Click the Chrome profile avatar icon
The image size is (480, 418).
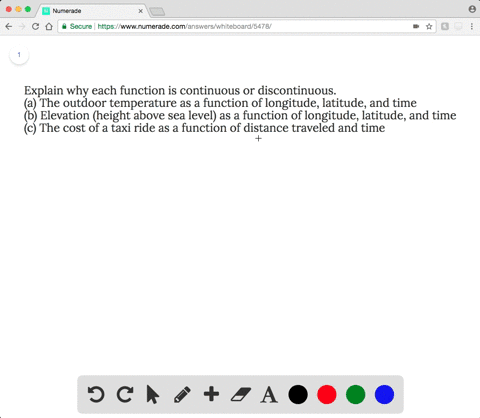point(472,9)
